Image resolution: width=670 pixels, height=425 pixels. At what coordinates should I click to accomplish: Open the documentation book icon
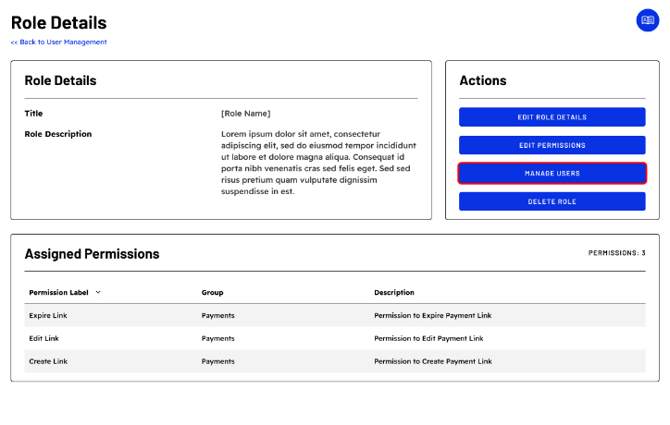647,20
